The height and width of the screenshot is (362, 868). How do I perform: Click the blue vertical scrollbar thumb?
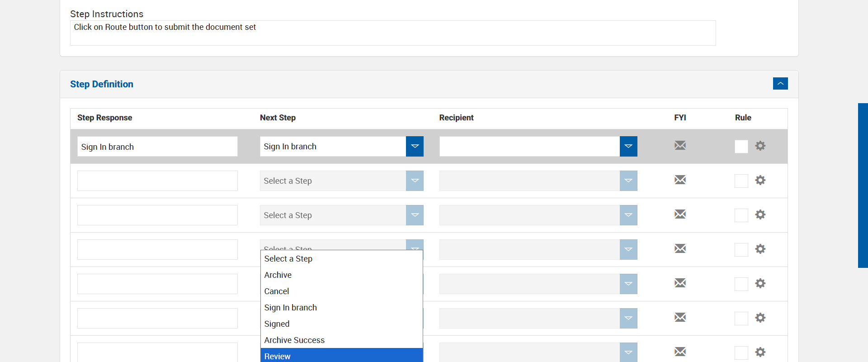[863, 186]
